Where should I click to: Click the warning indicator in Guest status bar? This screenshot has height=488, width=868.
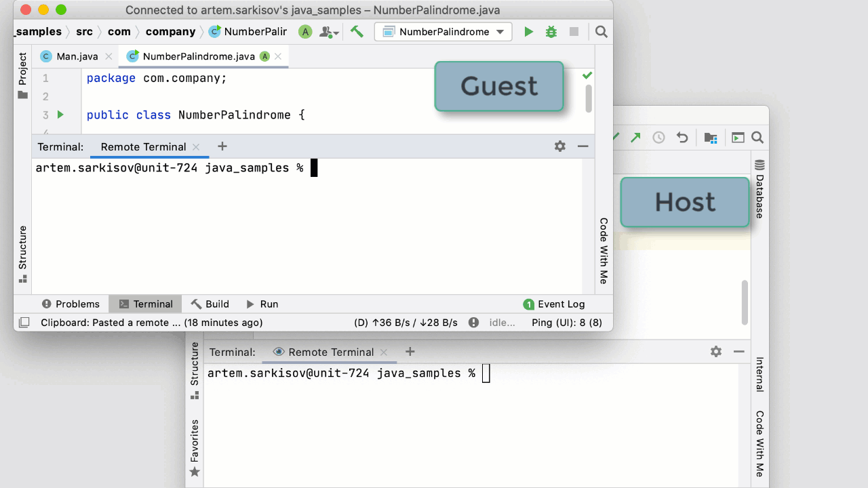[473, 323]
